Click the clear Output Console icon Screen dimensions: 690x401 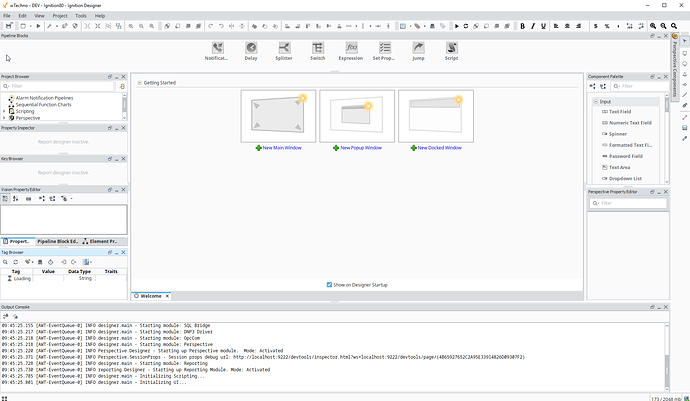tap(15, 316)
